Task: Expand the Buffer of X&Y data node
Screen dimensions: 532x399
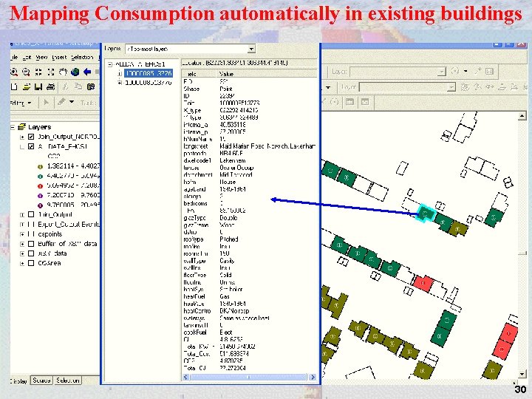Action: (22, 244)
